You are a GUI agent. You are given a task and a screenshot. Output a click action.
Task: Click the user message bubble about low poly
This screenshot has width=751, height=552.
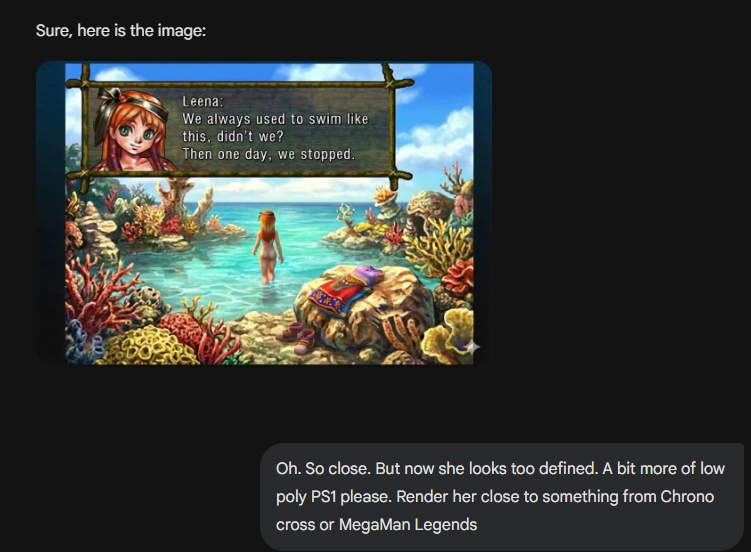point(502,496)
